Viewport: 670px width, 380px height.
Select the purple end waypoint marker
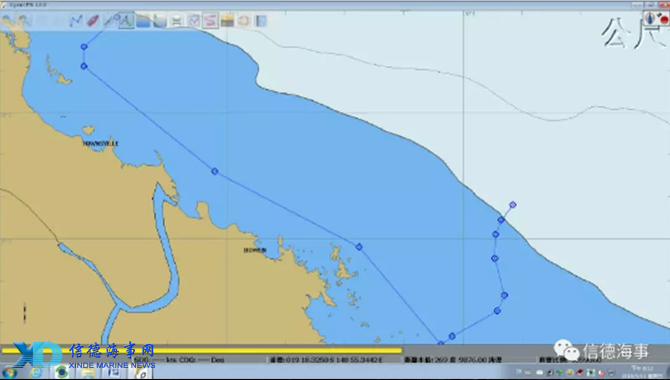click(513, 205)
